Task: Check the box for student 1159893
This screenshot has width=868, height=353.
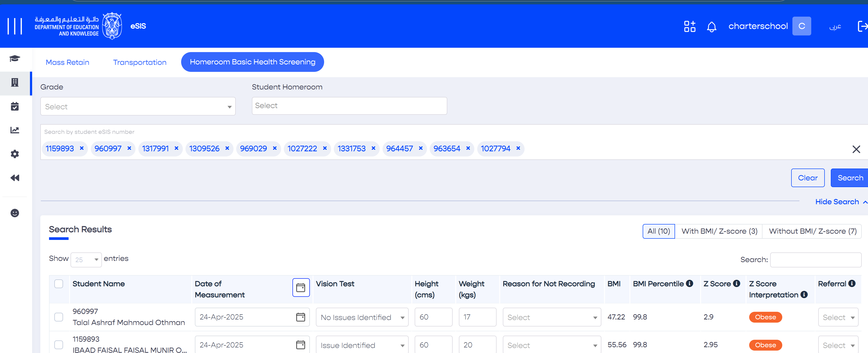Action: coord(59,345)
